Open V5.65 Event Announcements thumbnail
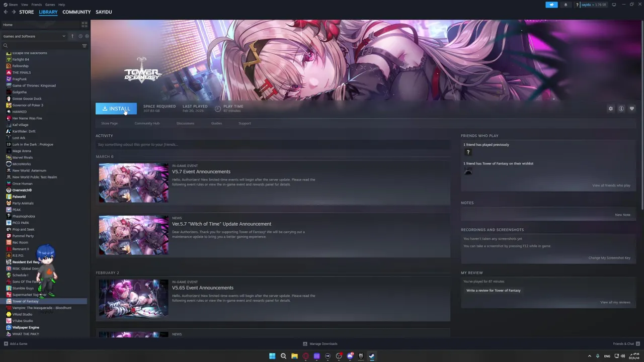The width and height of the screenshot is (644, 362). pyautogui.click(x=134, y=299)
